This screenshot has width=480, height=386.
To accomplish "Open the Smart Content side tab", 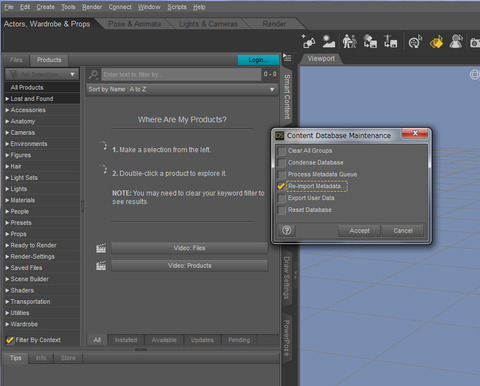I will 287,97.
